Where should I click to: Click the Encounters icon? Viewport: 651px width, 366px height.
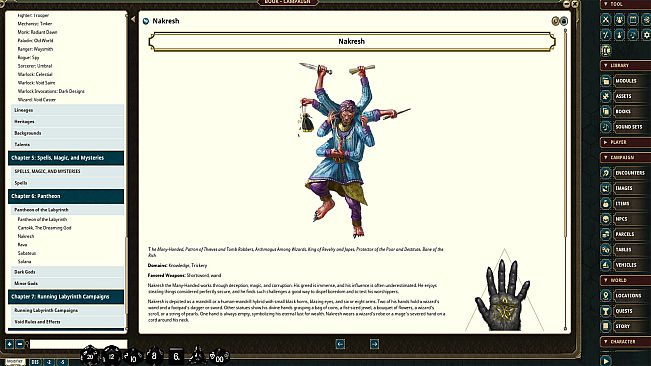coord(606,173)
